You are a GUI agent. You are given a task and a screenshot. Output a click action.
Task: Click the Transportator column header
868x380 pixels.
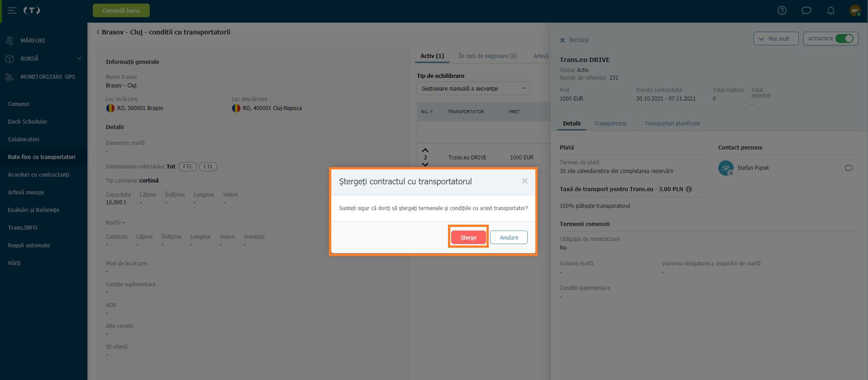pos(466,111)
